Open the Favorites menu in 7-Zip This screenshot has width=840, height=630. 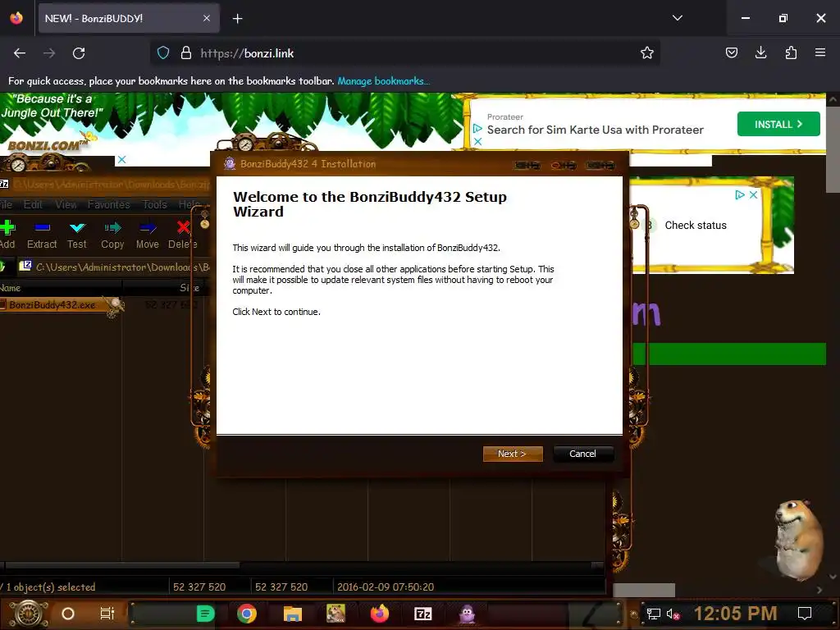point(109,204)
